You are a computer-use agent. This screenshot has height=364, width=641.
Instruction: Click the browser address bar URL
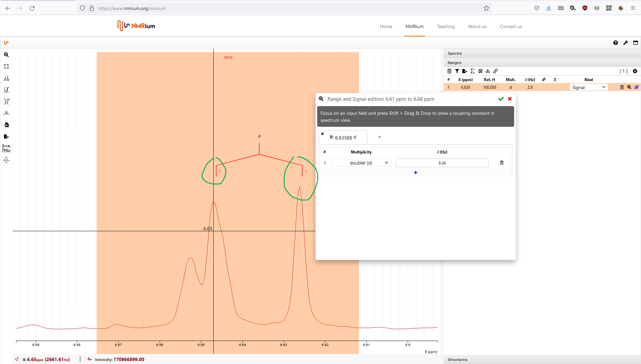pyautogui.click(x=132, y=8)
